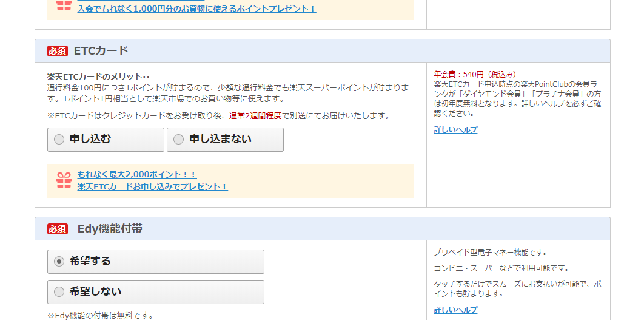Viewport: 644px width, 320px height.
Task: Click the gift icon in the top point banner
Action: 64,5
